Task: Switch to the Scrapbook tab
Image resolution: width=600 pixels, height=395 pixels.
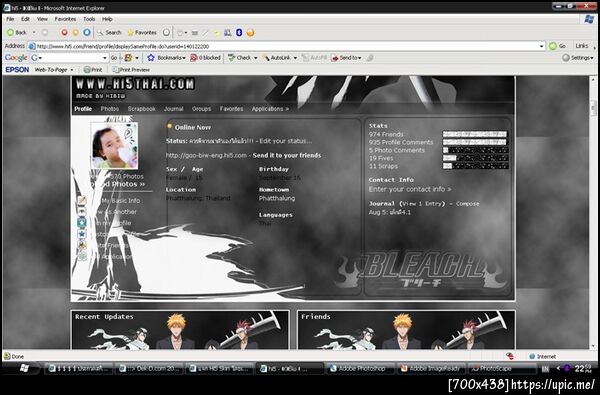Action: point(141,109)
